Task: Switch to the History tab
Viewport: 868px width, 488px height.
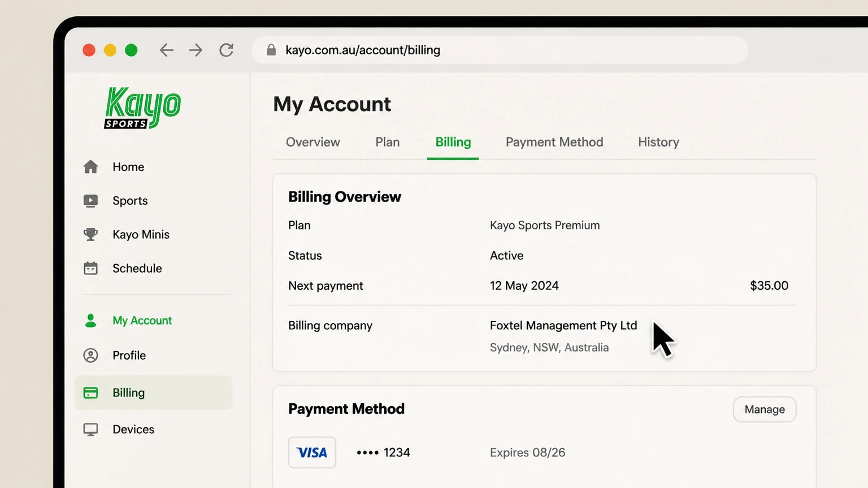Action: click(659, 142)
